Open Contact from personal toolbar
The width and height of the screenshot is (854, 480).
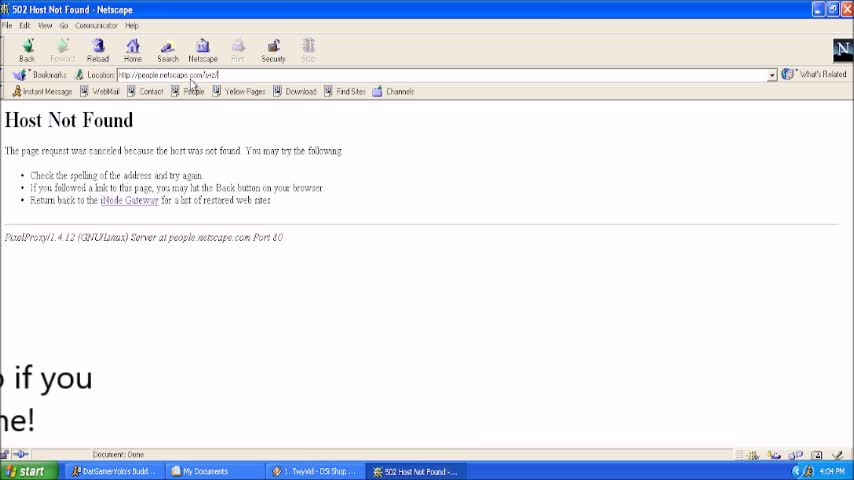tap(145, 92)
